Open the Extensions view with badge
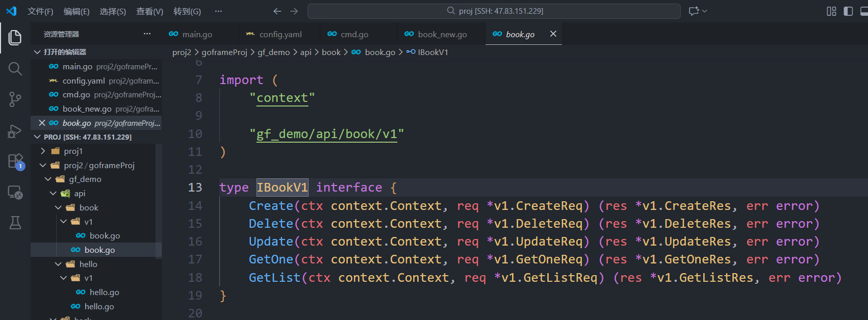 point(15,162)
